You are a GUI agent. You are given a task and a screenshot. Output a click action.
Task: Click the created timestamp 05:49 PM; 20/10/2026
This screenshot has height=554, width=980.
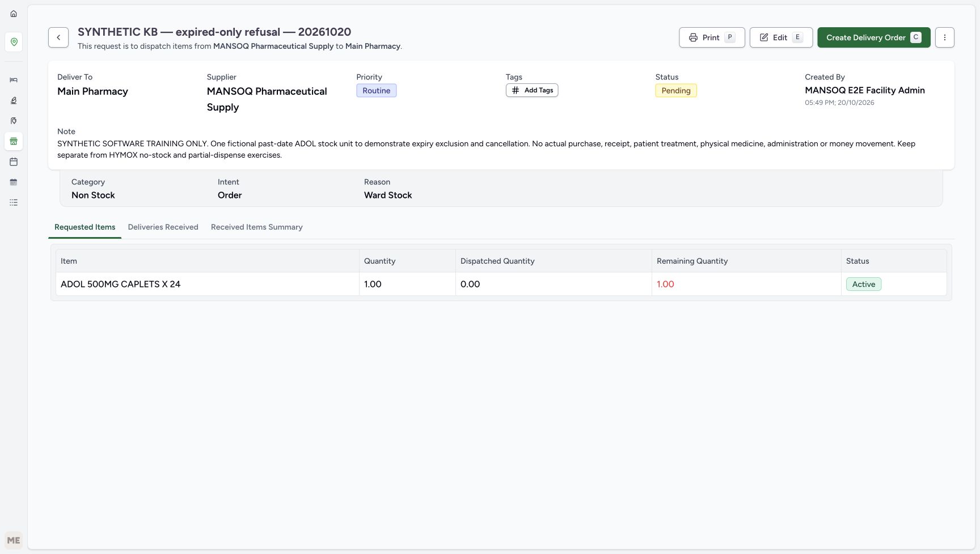pos(839,103)
